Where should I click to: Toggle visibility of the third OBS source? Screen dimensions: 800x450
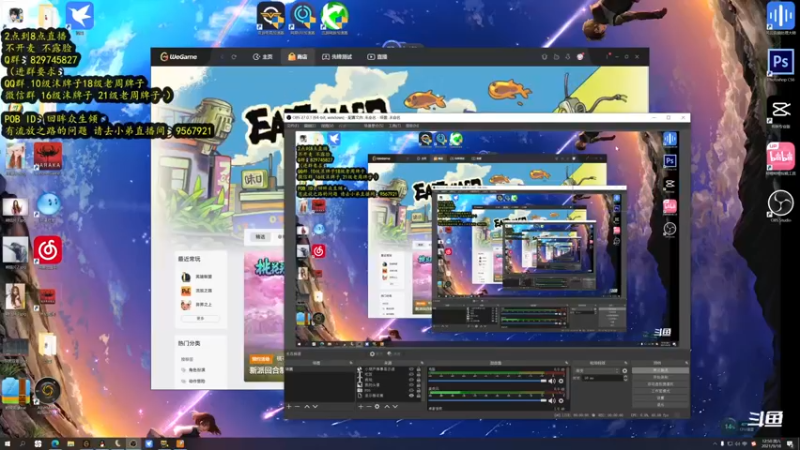click(x=411, y=380)
